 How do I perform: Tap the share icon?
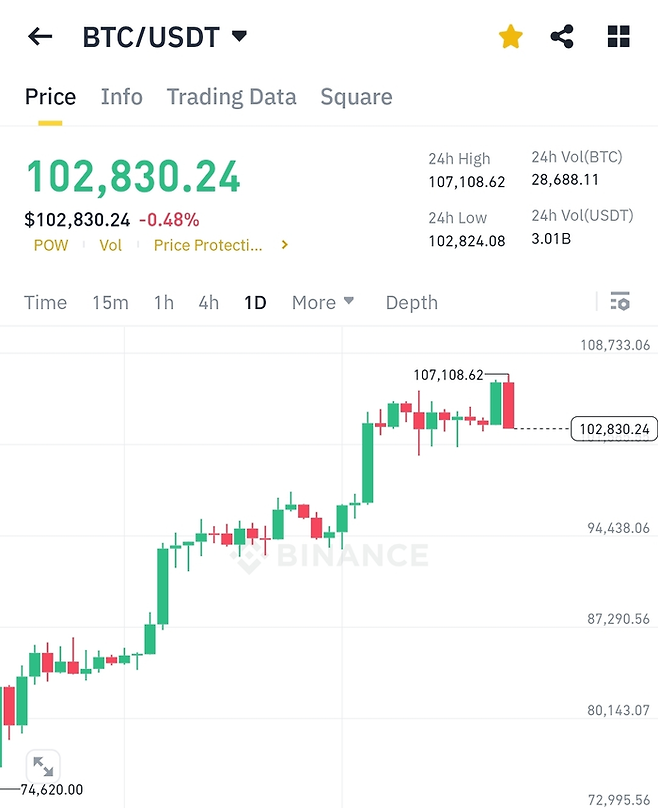point(563,38)
